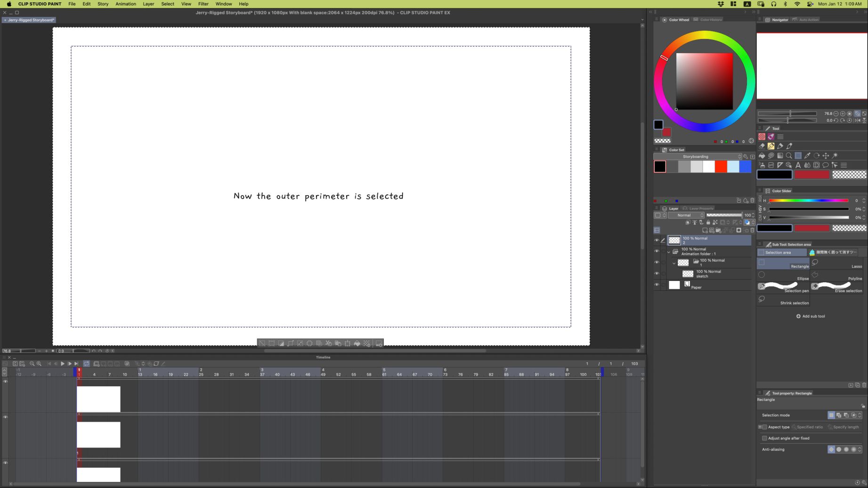Enable Adjust angle after fixed checkbox
The image size is (868, 488).
(764, 438)
